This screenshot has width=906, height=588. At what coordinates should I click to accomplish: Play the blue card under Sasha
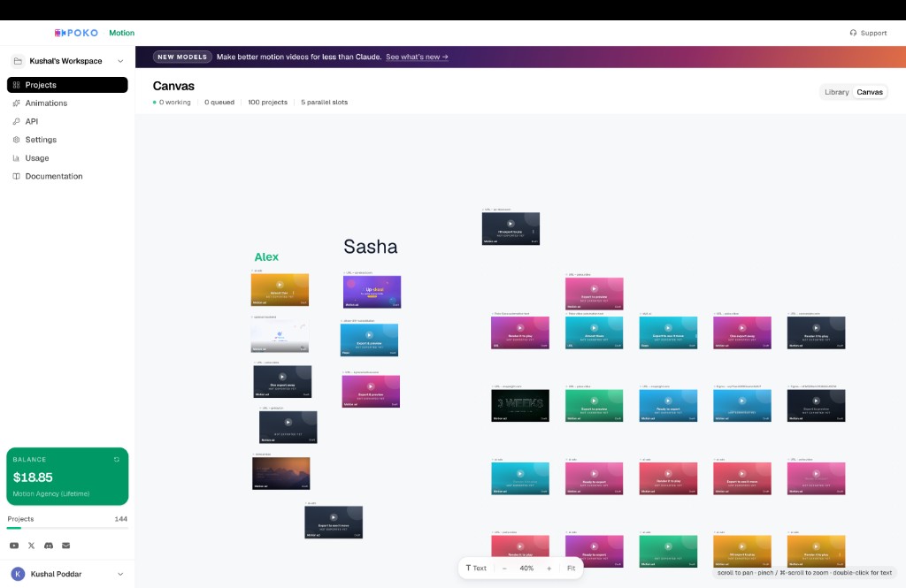pyautogui.click(x=369, y=335)
